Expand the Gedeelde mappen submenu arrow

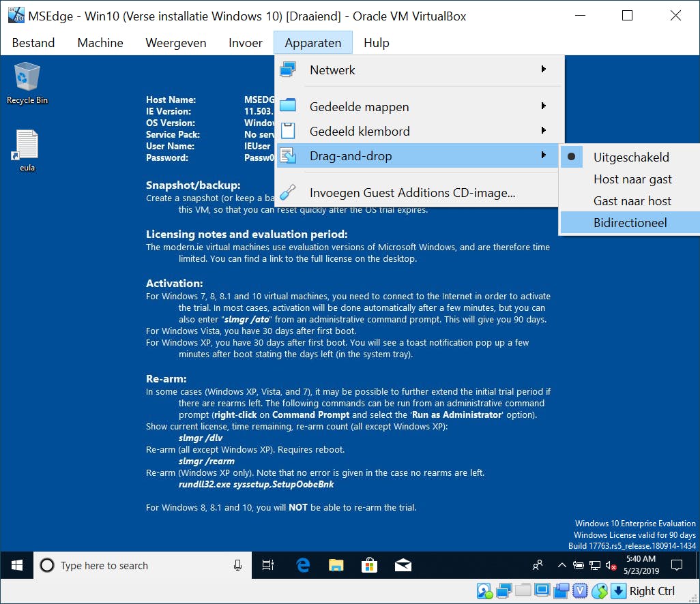click(x=543, y=106)
